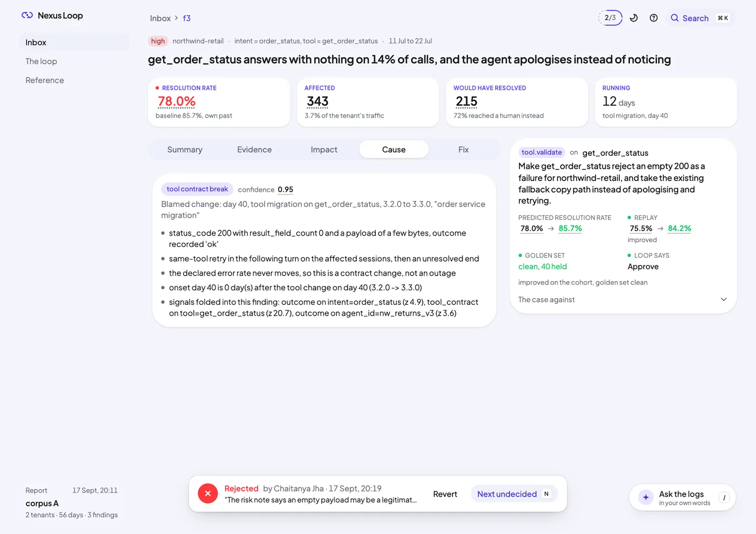Open Inbox in the sidebar
This screenshot has width=756, height=534.
click(x=75, y=42)
